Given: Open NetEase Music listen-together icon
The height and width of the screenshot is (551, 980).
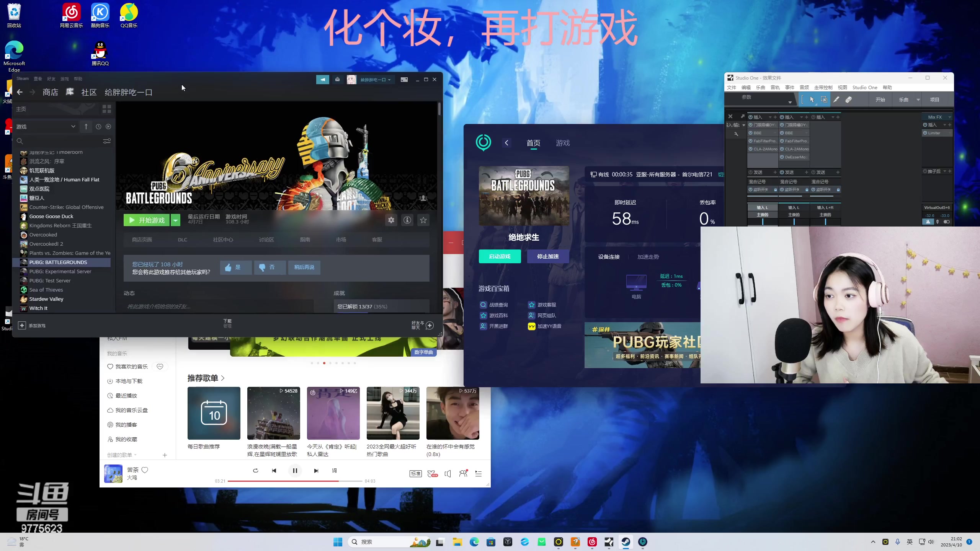Looking at the screenshot, I should (x=463, y=474).
